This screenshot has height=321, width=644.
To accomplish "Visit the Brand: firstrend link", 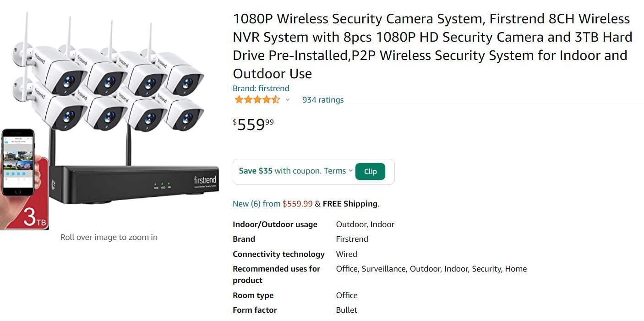I will (261, 88).
